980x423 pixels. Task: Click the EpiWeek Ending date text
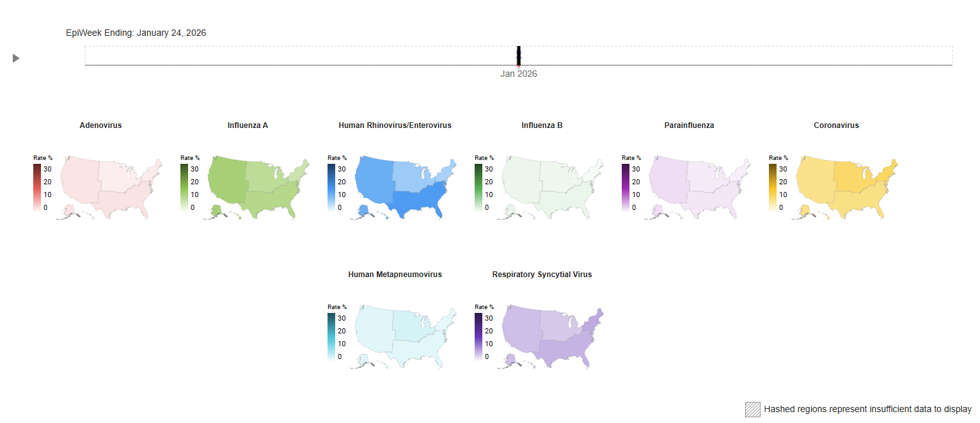click(136, 33)
